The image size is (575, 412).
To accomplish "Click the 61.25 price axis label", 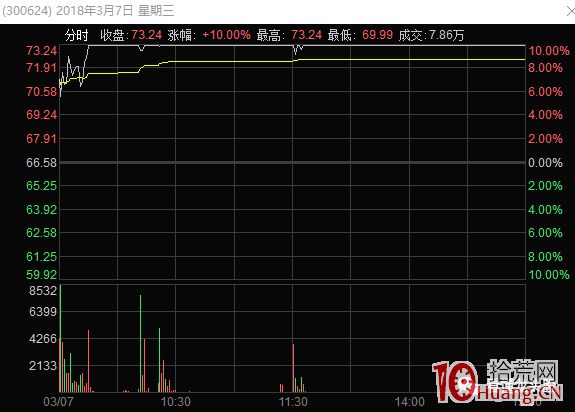I will click(41, 257).
